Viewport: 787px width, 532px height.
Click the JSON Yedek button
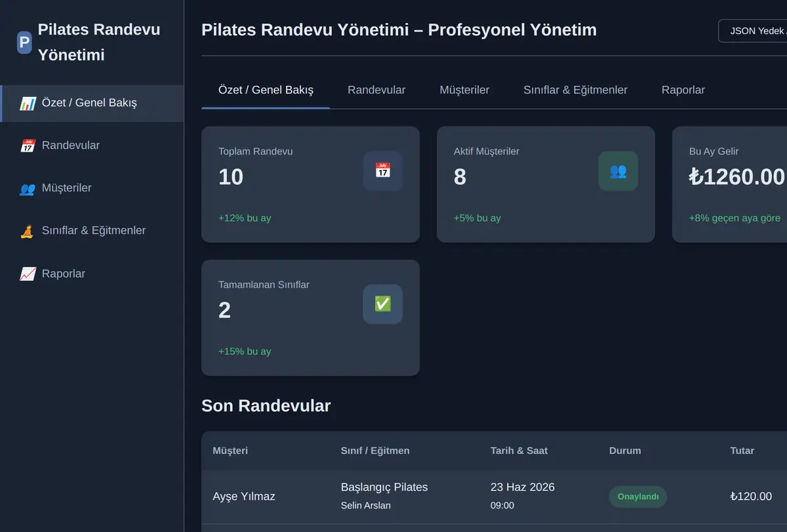pos(753,31)
